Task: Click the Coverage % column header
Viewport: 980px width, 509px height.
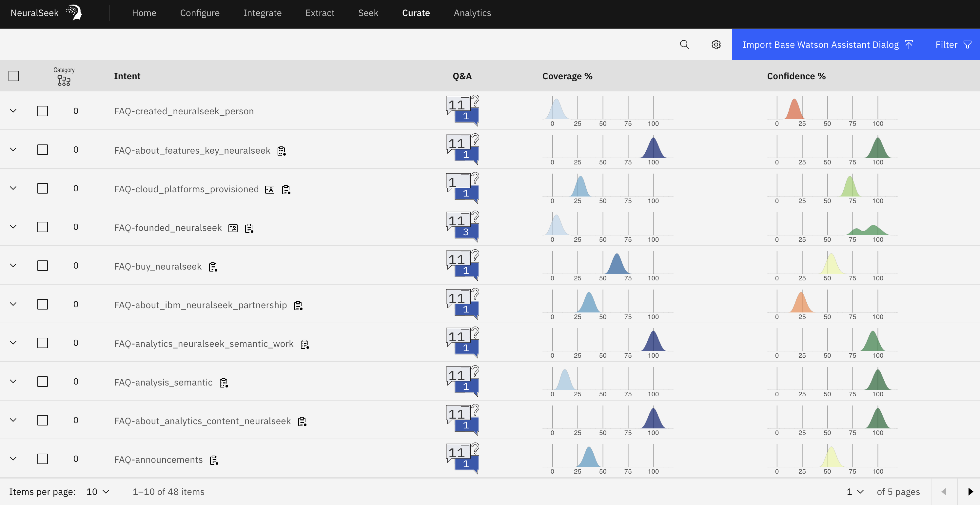Action: 567,76
